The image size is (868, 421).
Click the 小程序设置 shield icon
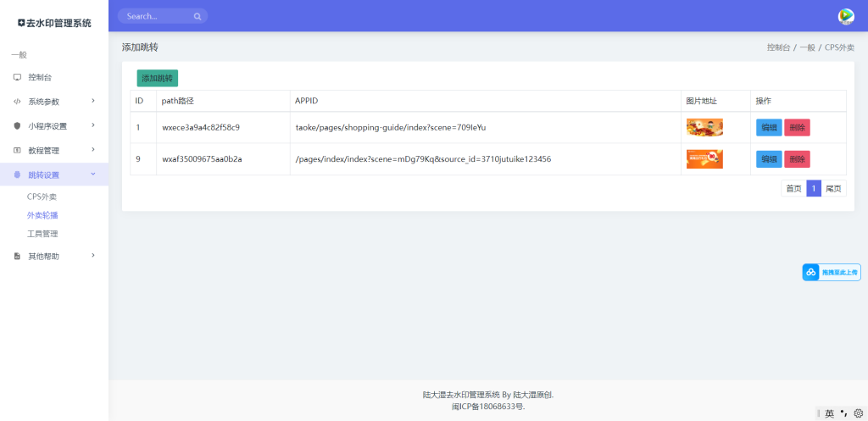click(x=17, y=126)
